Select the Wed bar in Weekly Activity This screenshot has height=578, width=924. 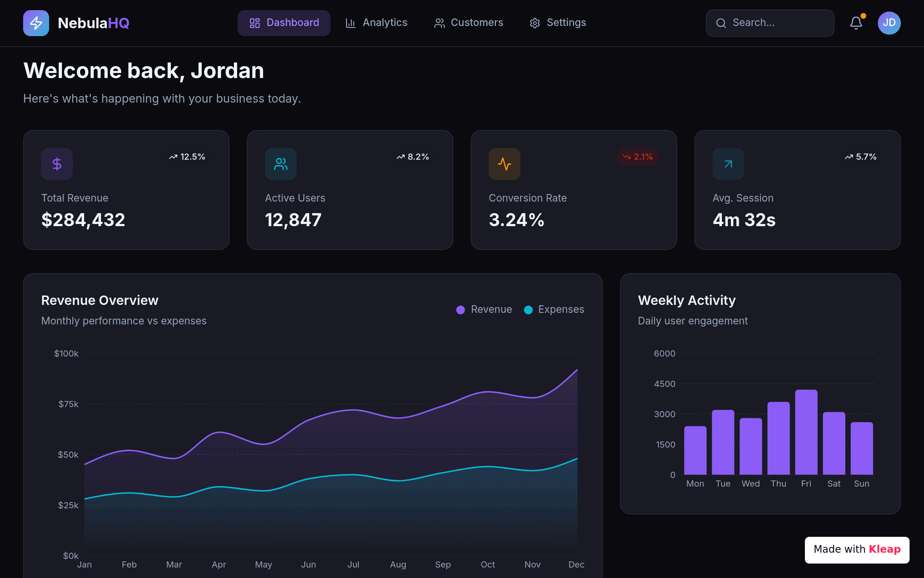click(751, 446)
